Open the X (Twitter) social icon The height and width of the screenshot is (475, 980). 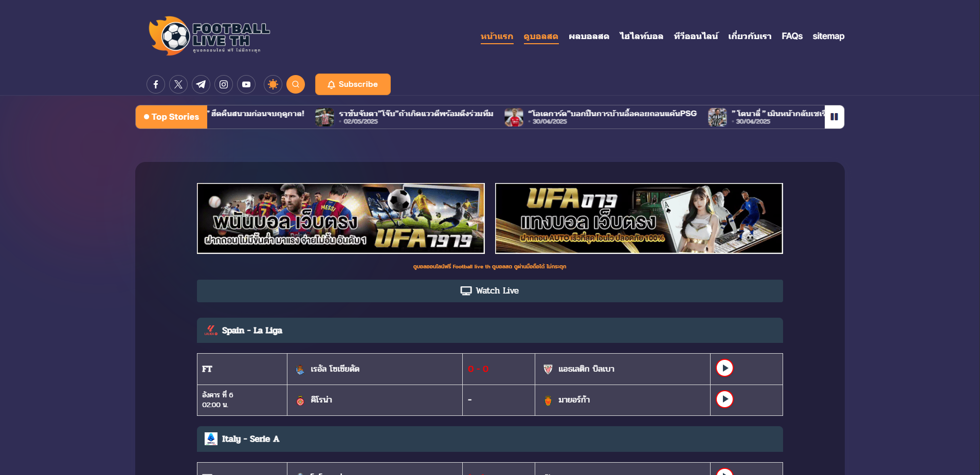(178, 84)
